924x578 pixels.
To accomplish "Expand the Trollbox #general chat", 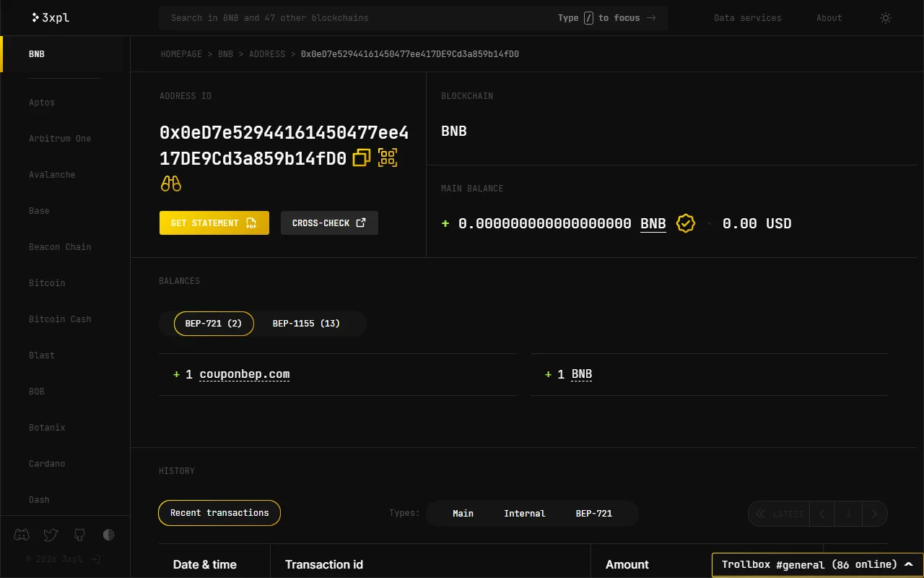I will click(x=818, y=565).
